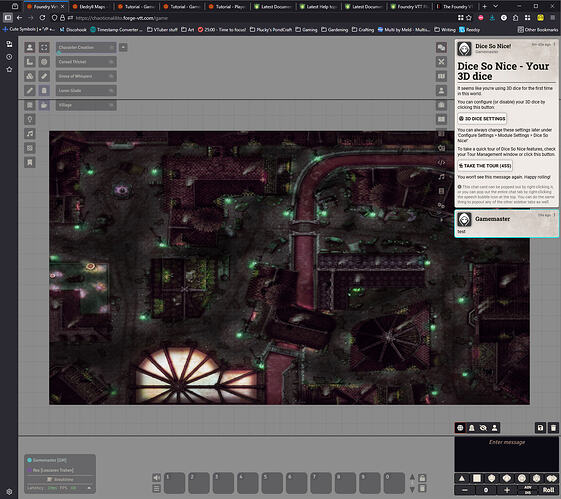Select the Target tool with corner brackets
561x499 pixels.
[x=44, y=47]
